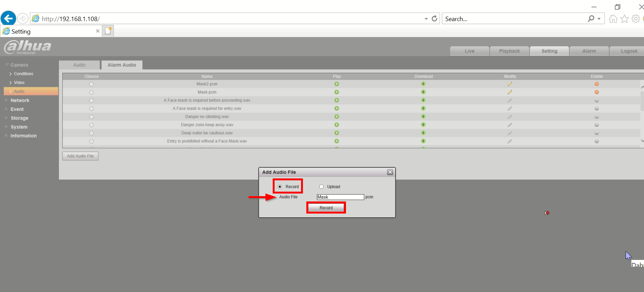Click the search magnifier icon
The height and width of the screenshot is (292, 644).
pyautogui.click(x=591, y=18)
